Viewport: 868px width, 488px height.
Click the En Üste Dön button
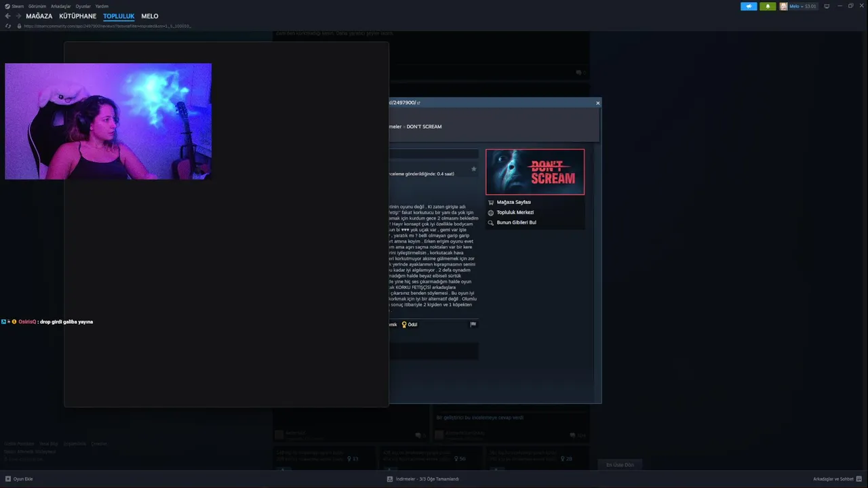[620, 465]
